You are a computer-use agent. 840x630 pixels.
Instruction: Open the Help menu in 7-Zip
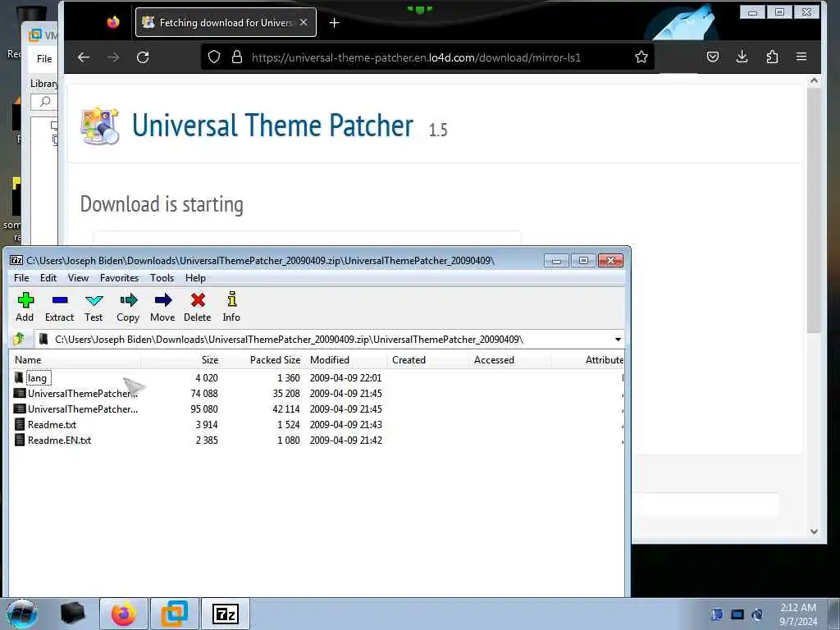(195, 278)
